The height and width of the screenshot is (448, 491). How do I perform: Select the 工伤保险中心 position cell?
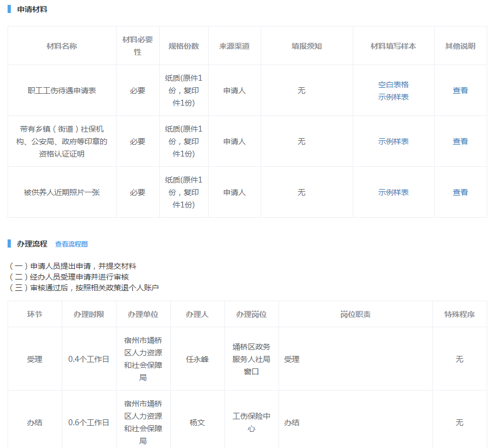(x=251, y=422)
